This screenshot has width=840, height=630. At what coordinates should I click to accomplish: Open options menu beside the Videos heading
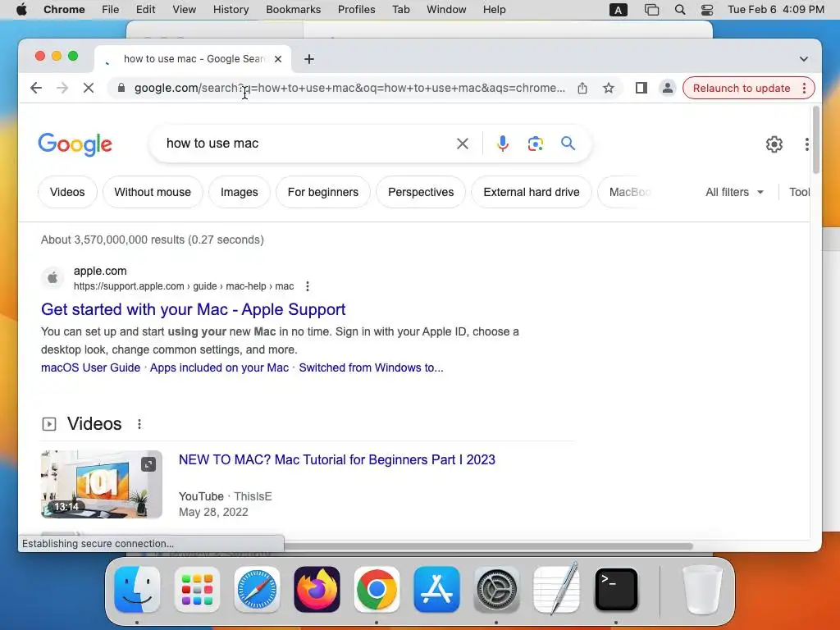coord(139,424)
